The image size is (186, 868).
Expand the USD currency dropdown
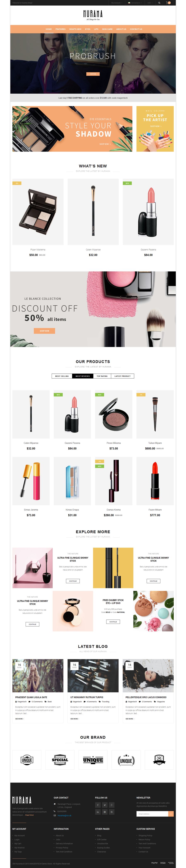click(150, 3)
